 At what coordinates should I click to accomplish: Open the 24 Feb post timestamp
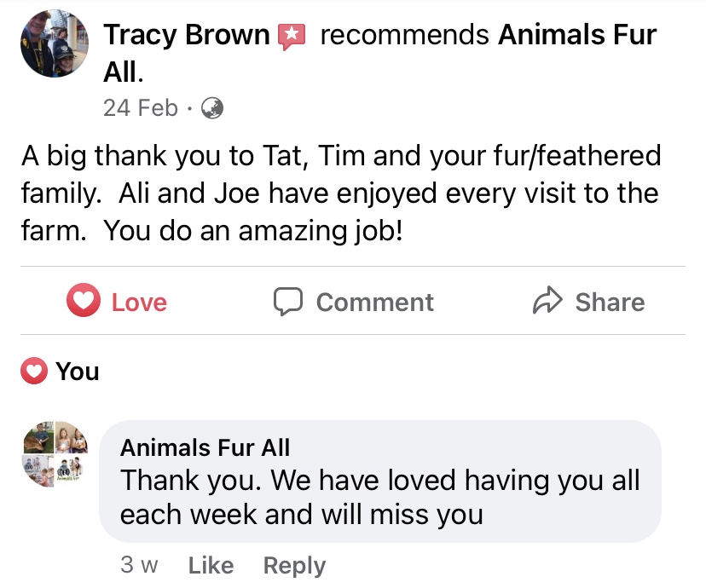[141, 108]
